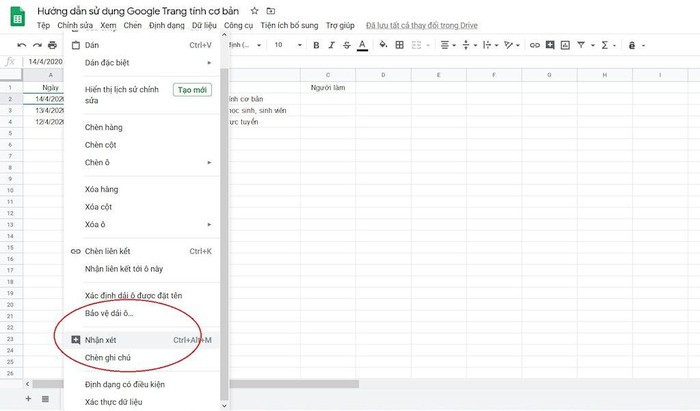The image size is (700, 411).
Task: Open font size dropdown
Action: 286,45
